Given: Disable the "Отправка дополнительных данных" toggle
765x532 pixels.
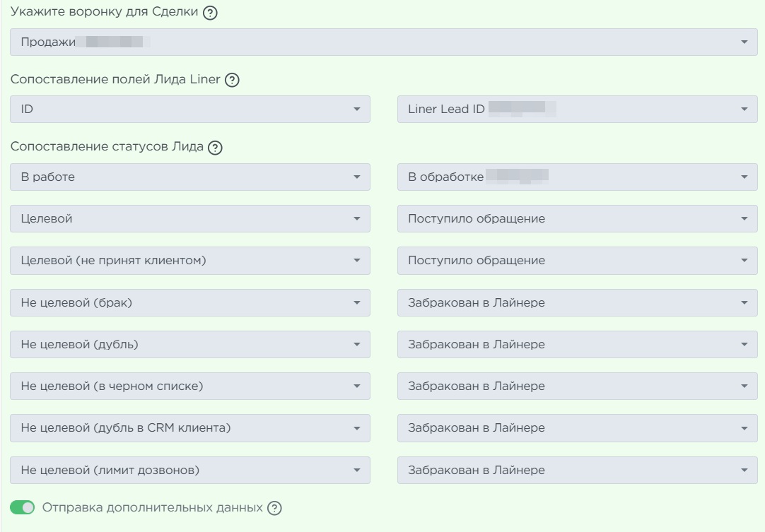Looking at the screenshot, I should click(23, 507).
